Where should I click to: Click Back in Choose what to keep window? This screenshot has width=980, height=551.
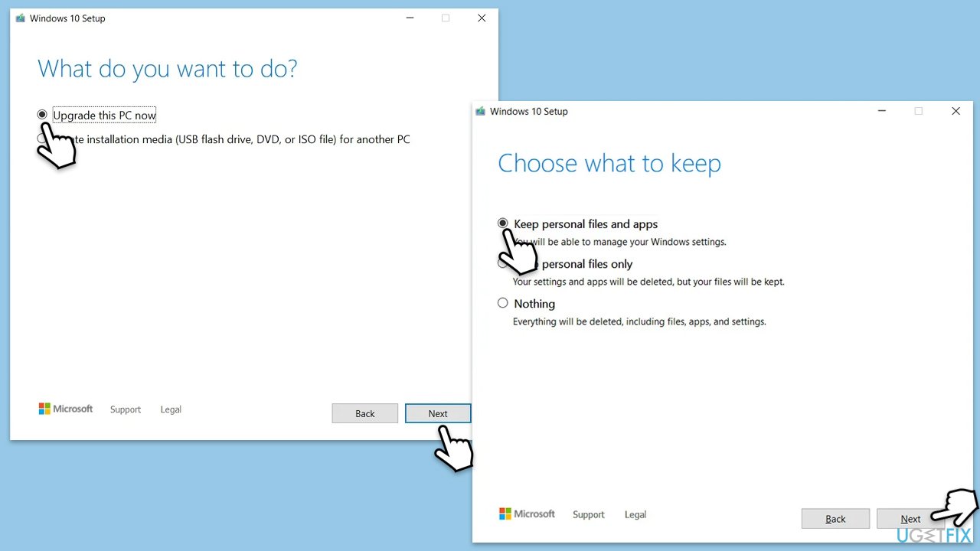click(835, 519)
